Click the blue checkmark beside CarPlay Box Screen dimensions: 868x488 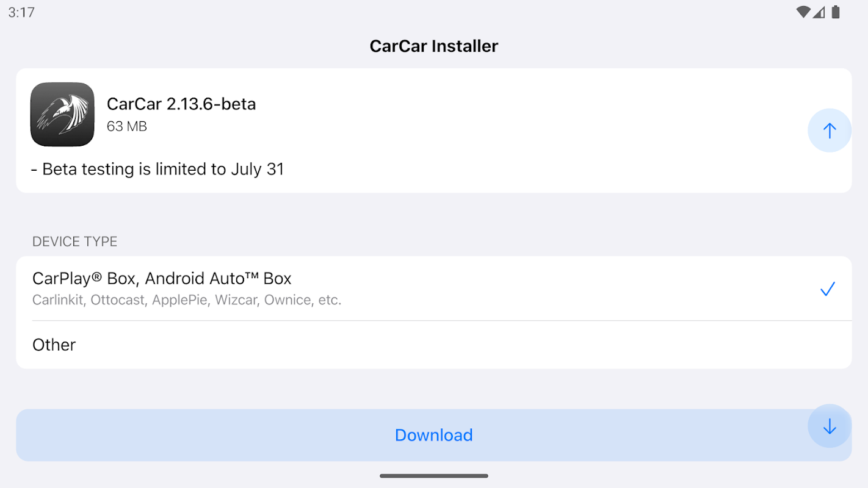coord(827,289)
